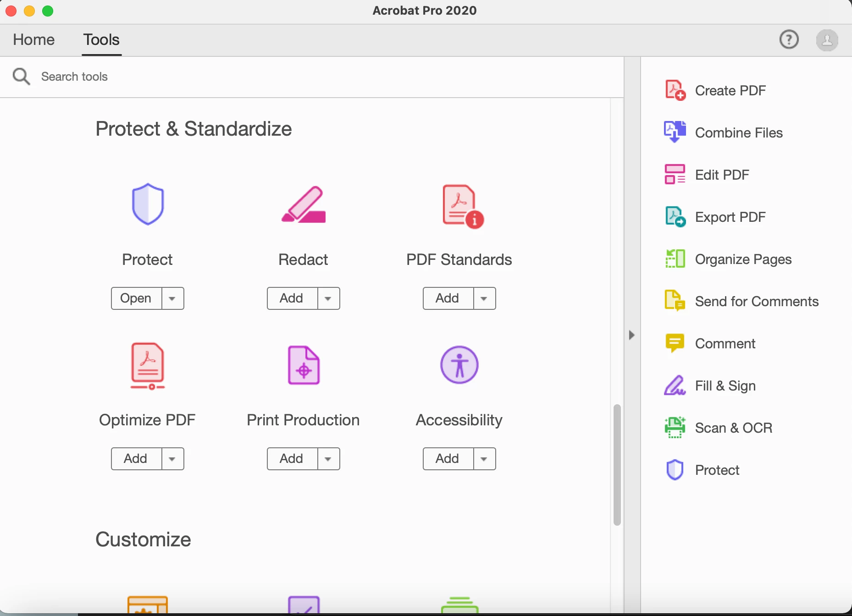Click the Print Production tool name

(303, 420)
